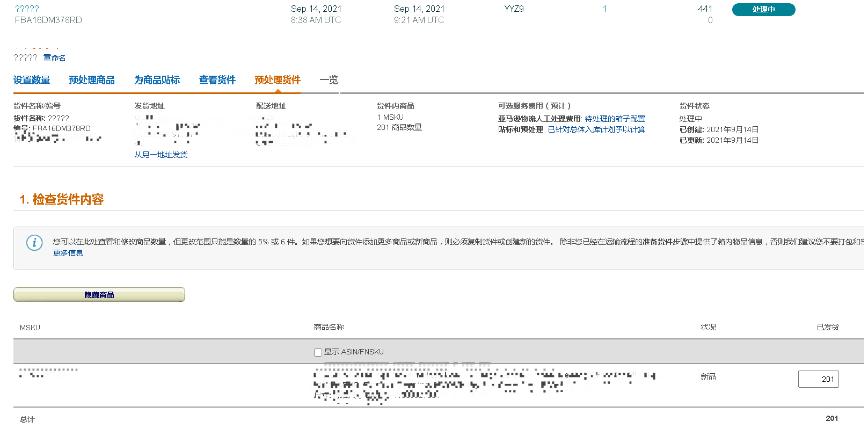
Task: Click the 更多信息 link
Action: [68, 253]
